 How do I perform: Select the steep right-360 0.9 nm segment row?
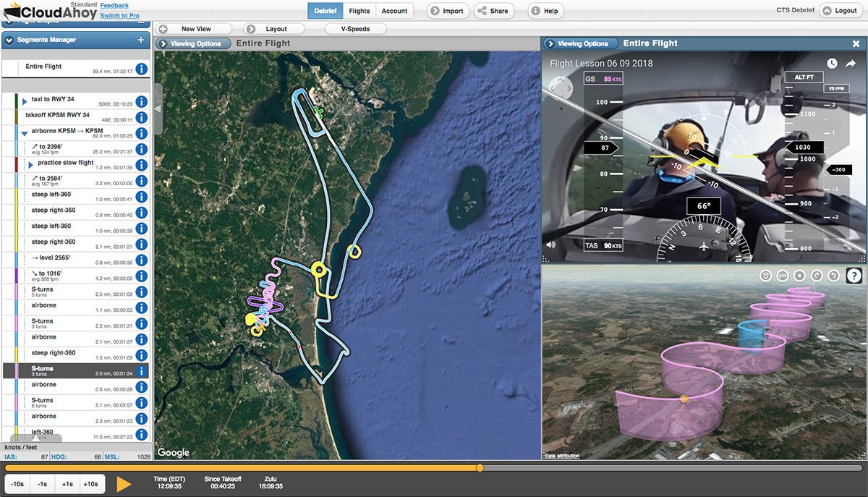pyautogui.click(x=75, y=213)
